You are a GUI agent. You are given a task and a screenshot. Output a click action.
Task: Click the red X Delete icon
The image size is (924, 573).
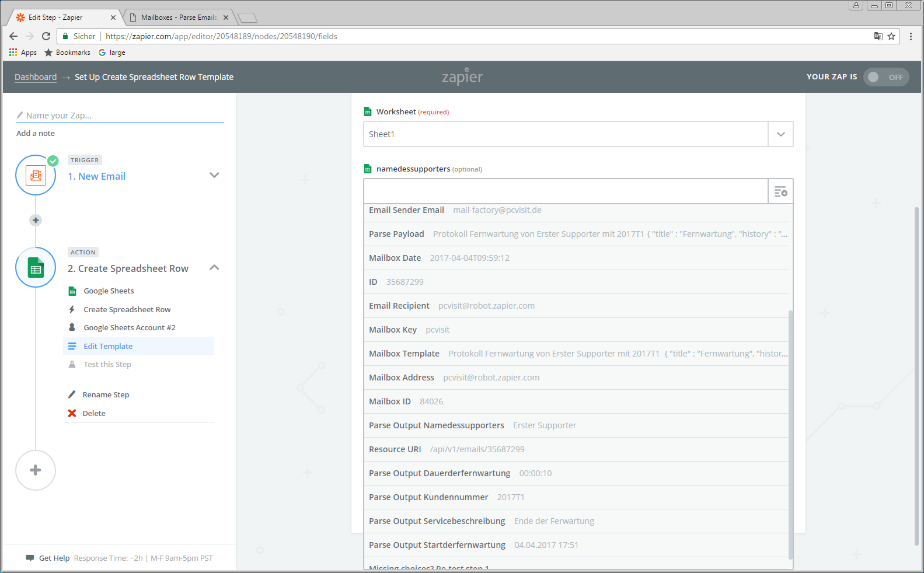72,413
